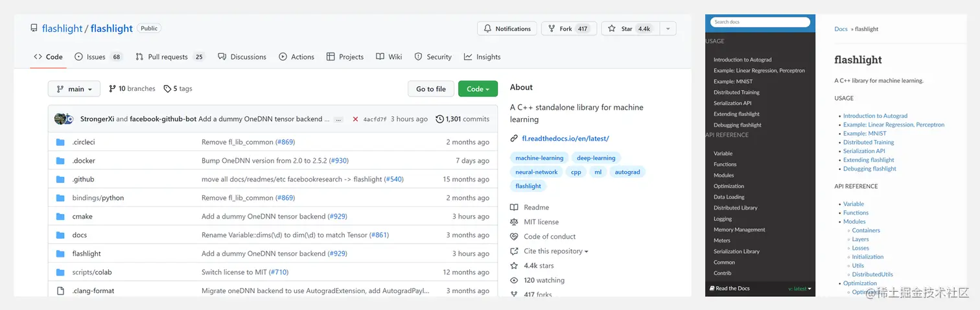This screenshot has height=310, width=980.
Task: Open the Star list dropdown arrow
Action: (x=668, y=29)
